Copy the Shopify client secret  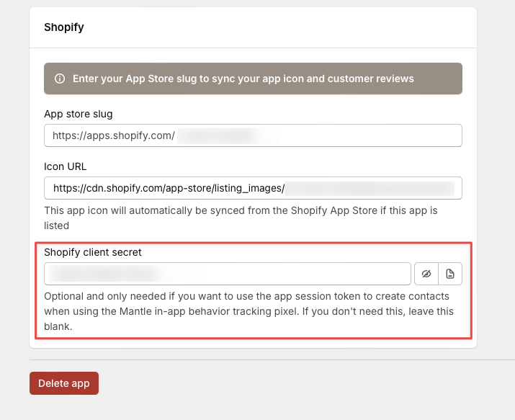click(450, 274)
